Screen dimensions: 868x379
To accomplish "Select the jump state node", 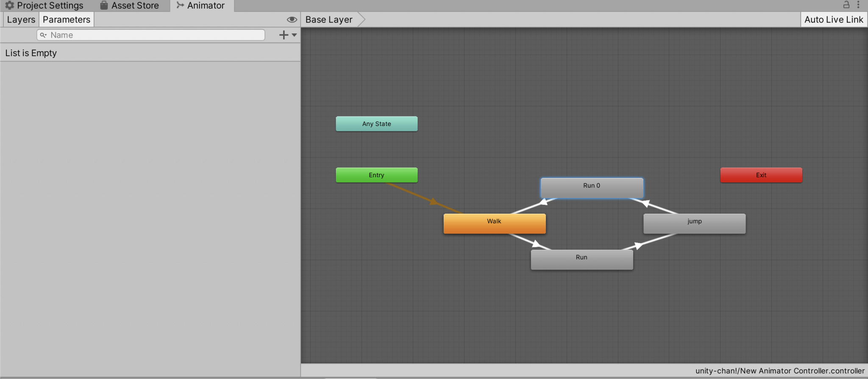I will [x=694, y=223].
